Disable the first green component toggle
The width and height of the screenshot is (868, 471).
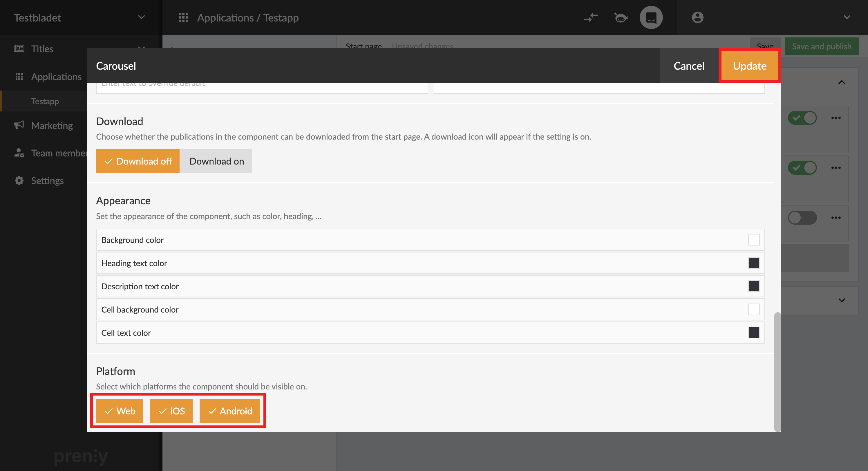pos(802,118)
